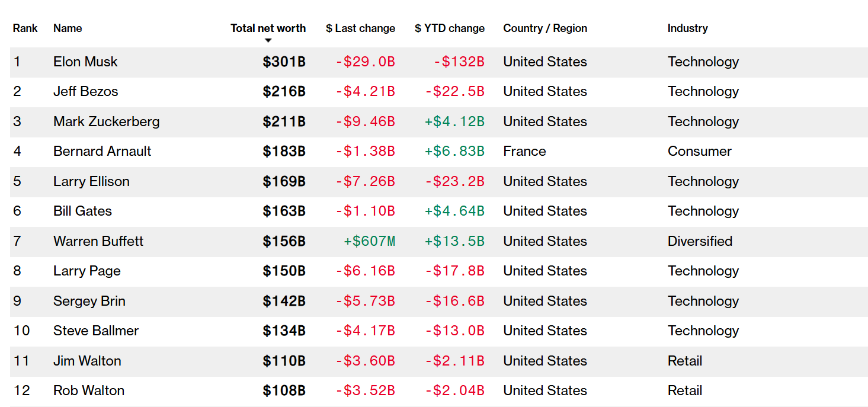
Task: Select Larry Page's name
Action: tap(87, 271)
